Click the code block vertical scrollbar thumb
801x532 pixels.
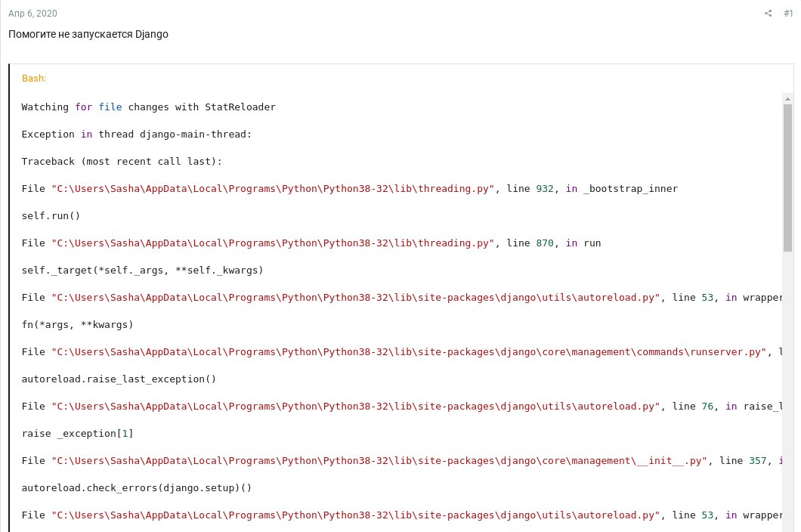(787, 178)
